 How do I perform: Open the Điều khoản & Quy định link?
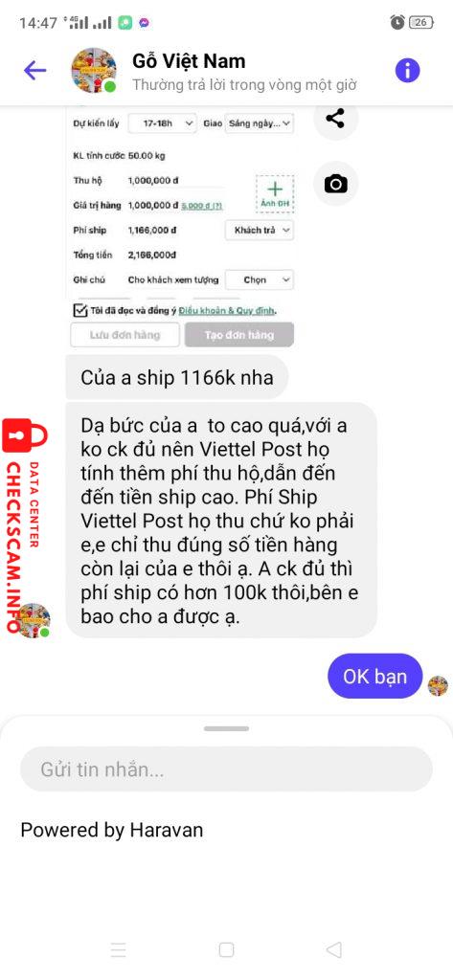tap(227, 311)
